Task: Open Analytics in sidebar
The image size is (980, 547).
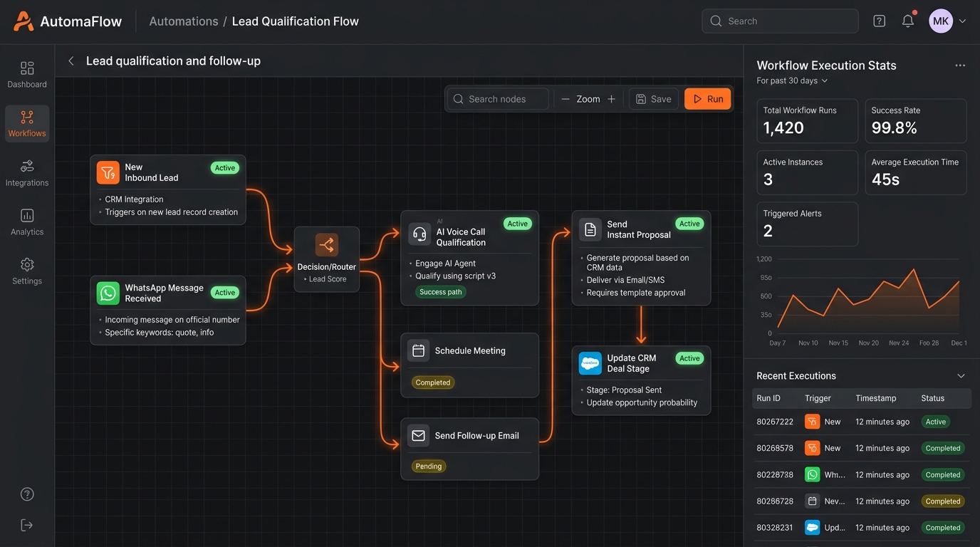Action: click(x=27, y=222)
